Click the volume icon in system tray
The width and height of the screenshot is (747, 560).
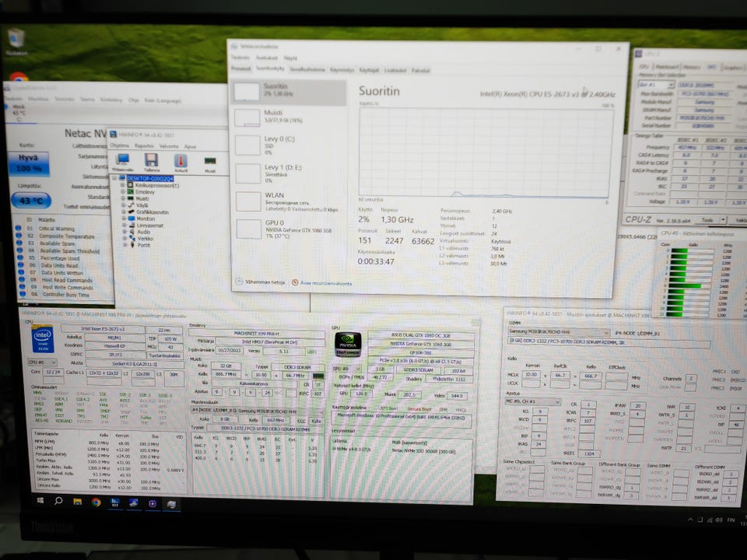tap(718, 520)
